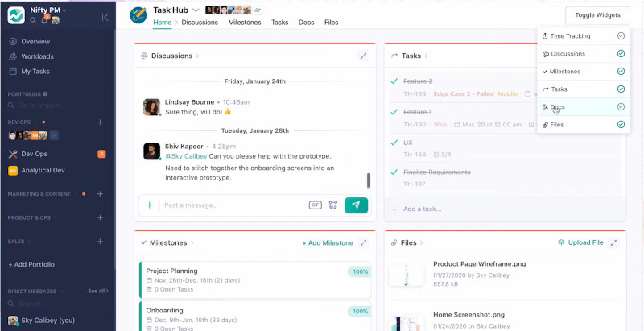Expand the Sales portfolio

30,242
